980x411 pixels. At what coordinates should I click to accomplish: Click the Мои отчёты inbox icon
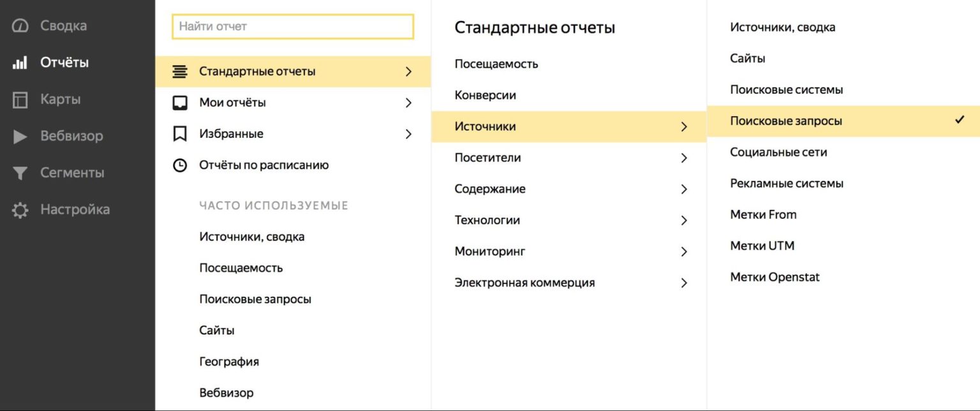tap(181, 103)
